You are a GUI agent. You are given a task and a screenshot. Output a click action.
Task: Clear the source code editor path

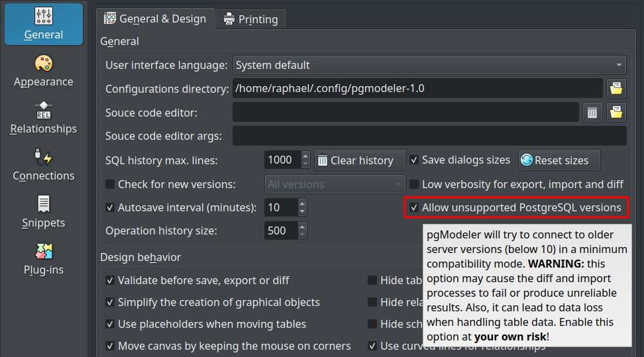(592, 113)
